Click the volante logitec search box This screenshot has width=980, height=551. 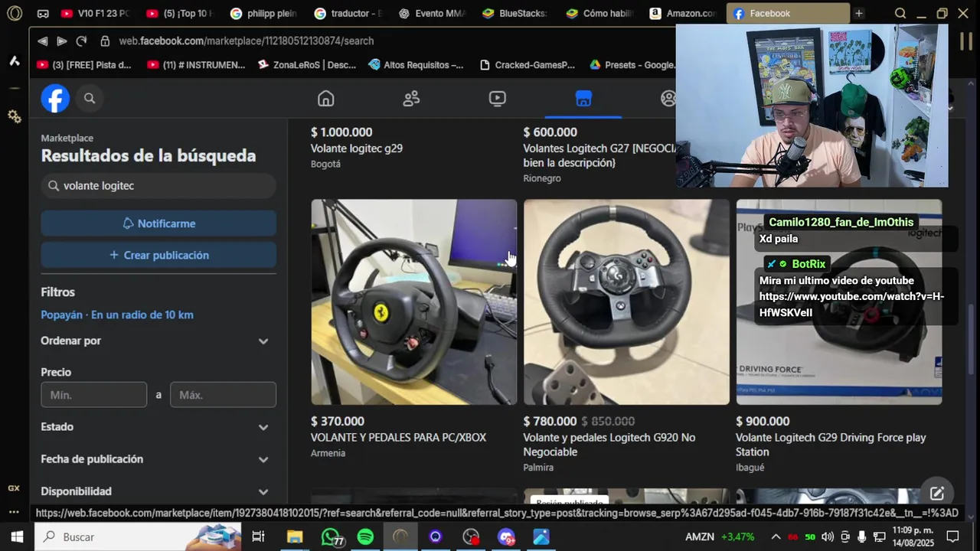[158, 186]
